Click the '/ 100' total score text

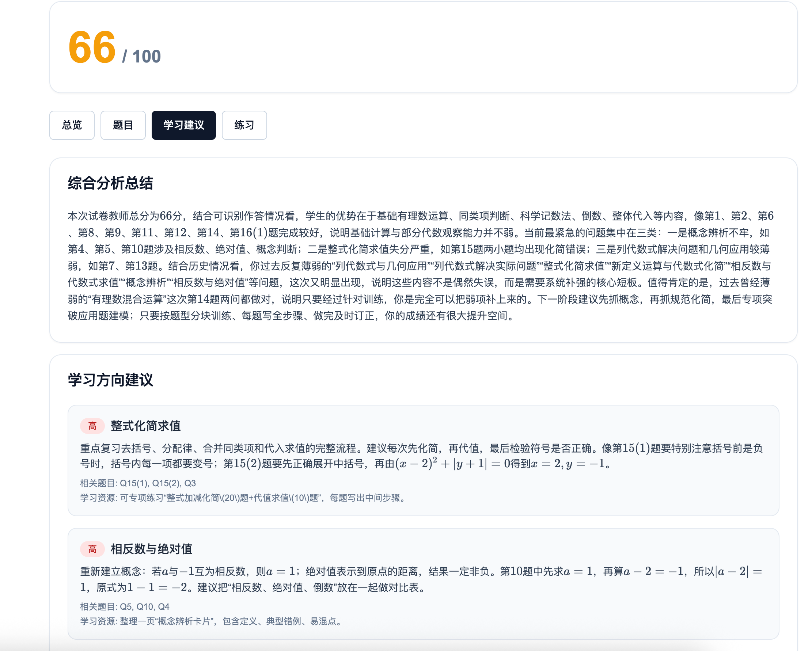(x=142, y=57)
